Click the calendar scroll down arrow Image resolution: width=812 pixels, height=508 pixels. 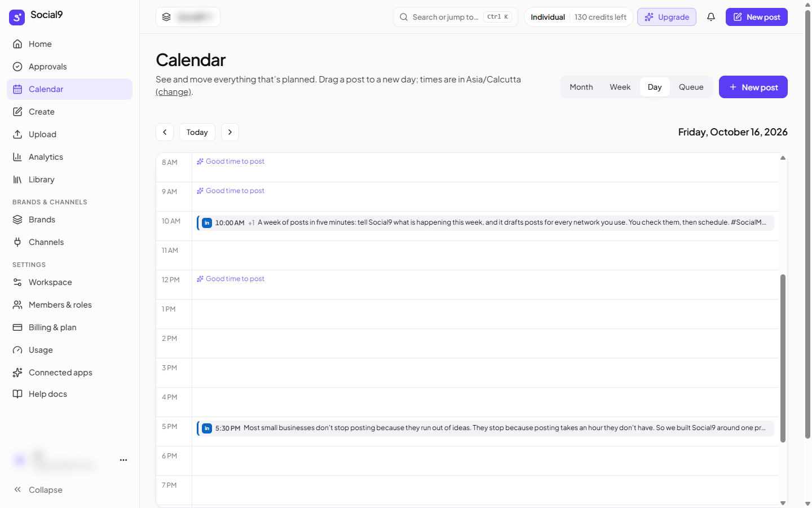(x=783, y=503)
